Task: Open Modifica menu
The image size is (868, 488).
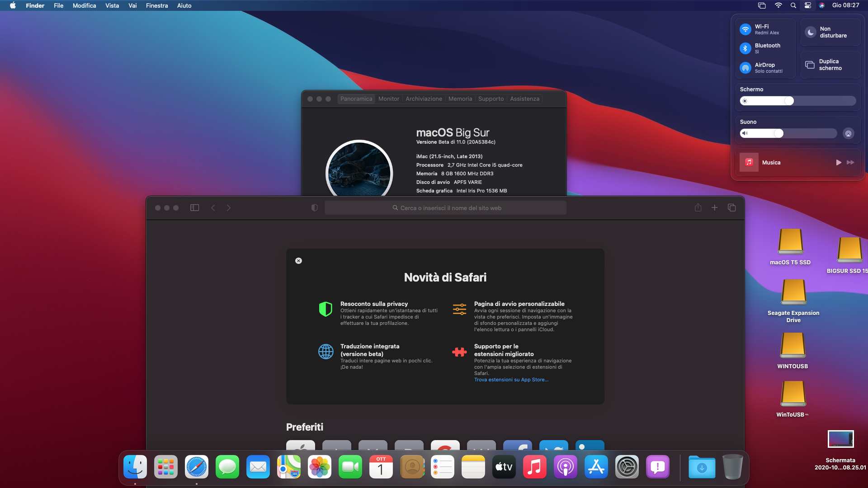Action: [84, 5]
